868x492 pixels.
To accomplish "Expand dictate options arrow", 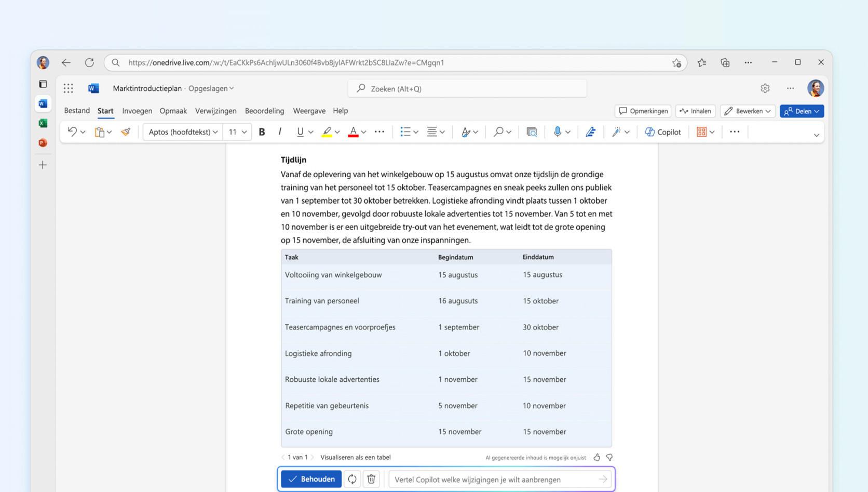I will click(x=568, y=132).
